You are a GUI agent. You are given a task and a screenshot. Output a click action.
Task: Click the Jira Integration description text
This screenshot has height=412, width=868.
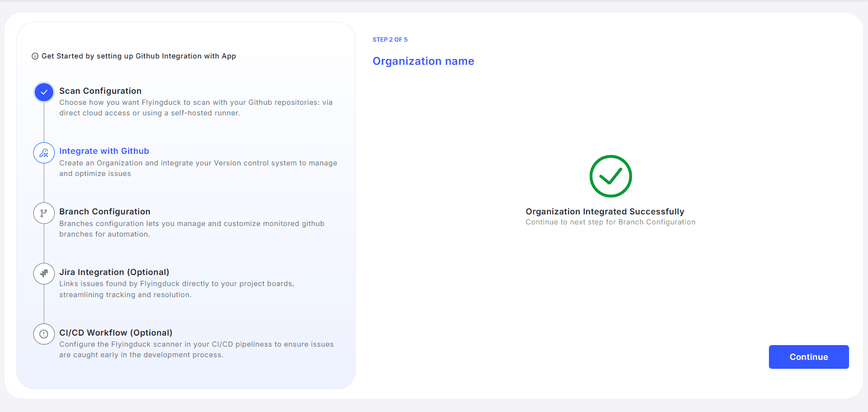pos(177,289)
